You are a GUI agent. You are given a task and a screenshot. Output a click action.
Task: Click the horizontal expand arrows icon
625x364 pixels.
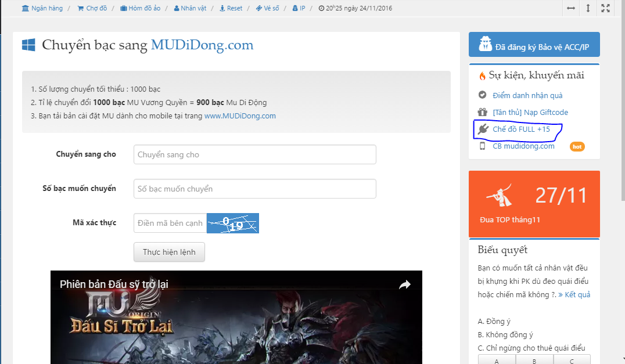571,8
